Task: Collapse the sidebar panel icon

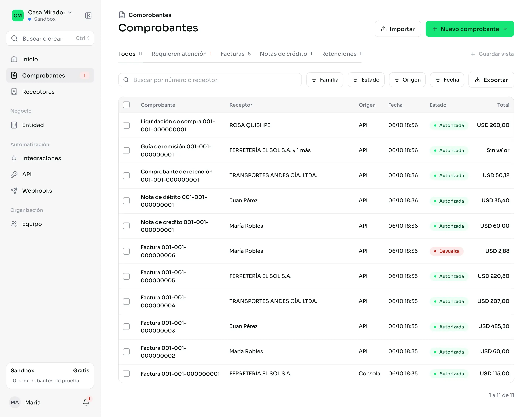Action: [x=88, y=16]
